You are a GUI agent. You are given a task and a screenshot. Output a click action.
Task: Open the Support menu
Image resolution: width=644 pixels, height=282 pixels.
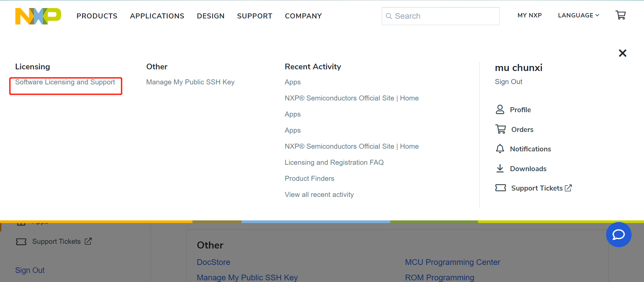point(255,16)
